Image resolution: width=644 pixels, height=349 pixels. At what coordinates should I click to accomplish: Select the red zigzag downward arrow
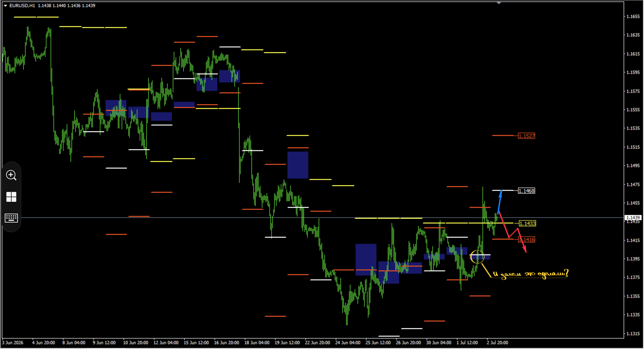[512, 232]
